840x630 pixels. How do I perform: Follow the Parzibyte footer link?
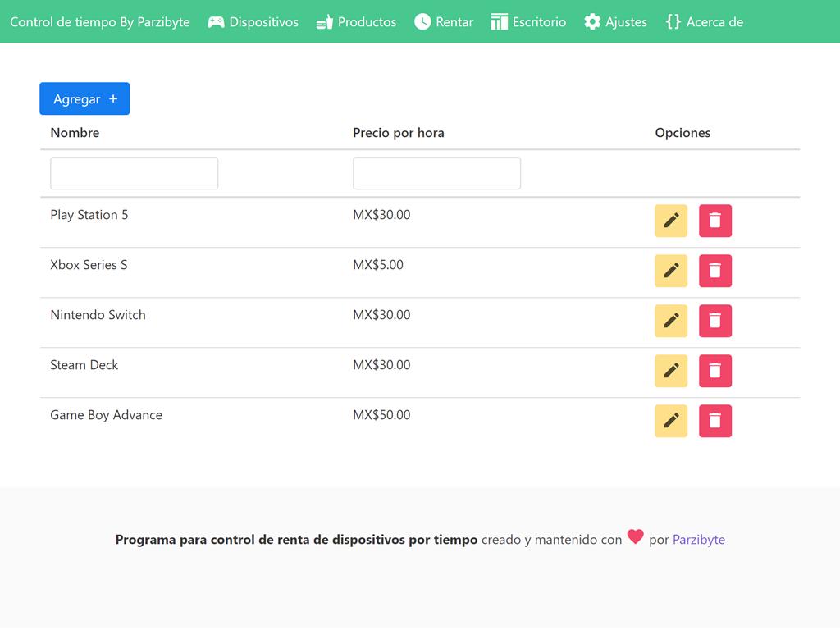pyautogui.click(x=698, y=540)
